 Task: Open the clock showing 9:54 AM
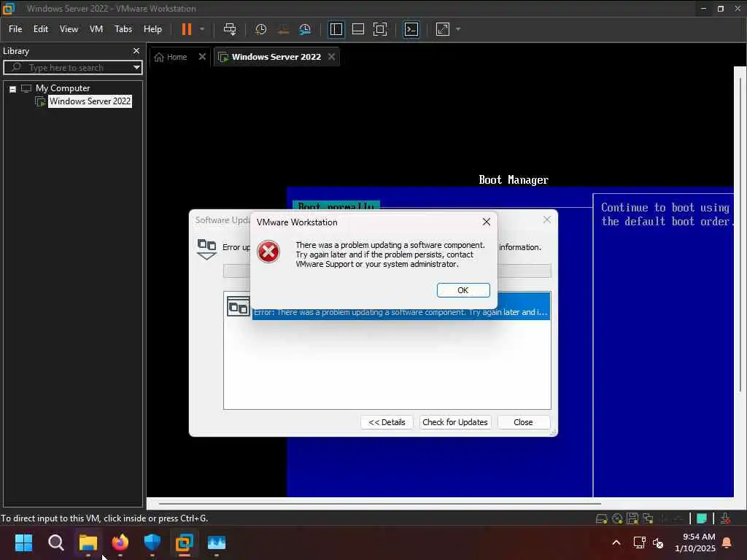coord(695,542)
